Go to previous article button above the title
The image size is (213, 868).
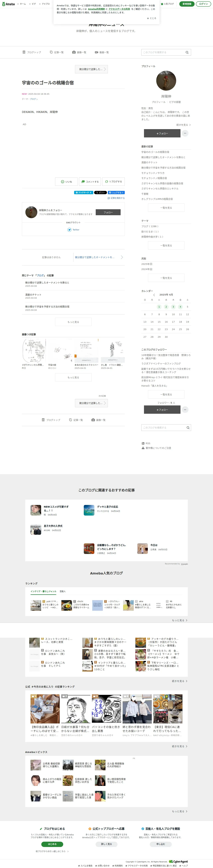91,69
